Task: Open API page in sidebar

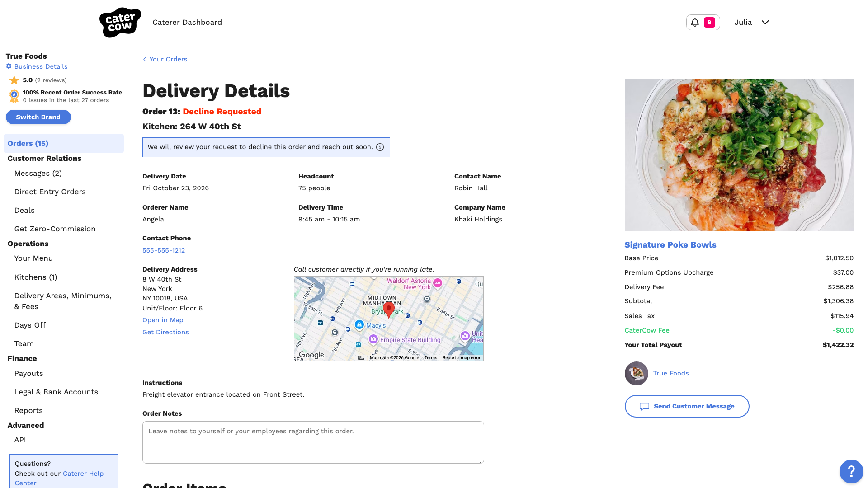Action: (x=20, y=440)
